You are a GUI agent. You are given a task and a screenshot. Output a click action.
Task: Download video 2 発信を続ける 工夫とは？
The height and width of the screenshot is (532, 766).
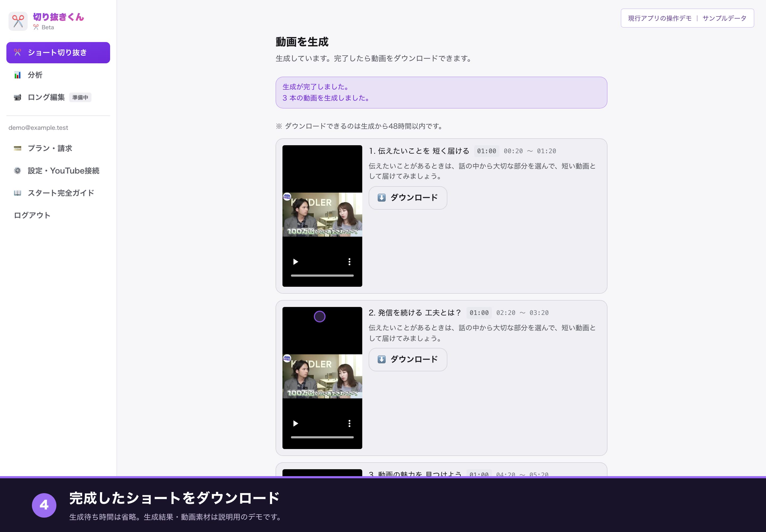[408, 359]
